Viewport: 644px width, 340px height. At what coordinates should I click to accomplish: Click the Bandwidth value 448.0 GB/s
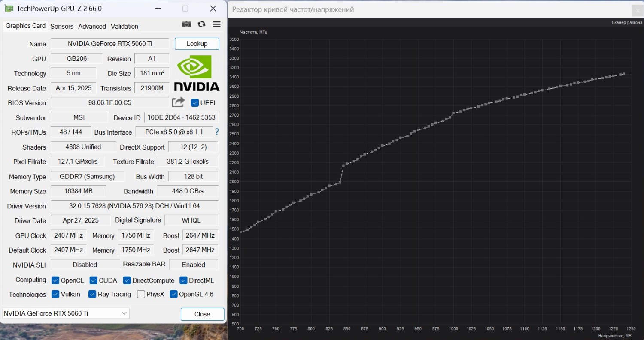[188, 191]
